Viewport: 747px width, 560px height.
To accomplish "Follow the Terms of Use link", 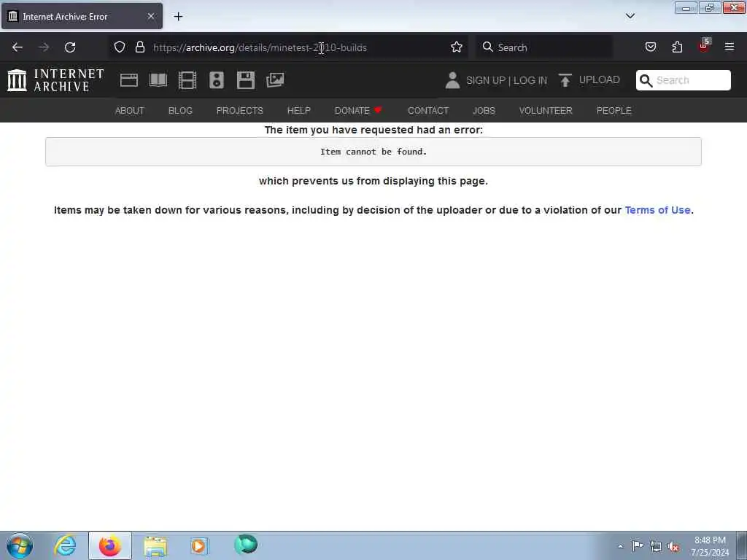I will click(657, 210).
